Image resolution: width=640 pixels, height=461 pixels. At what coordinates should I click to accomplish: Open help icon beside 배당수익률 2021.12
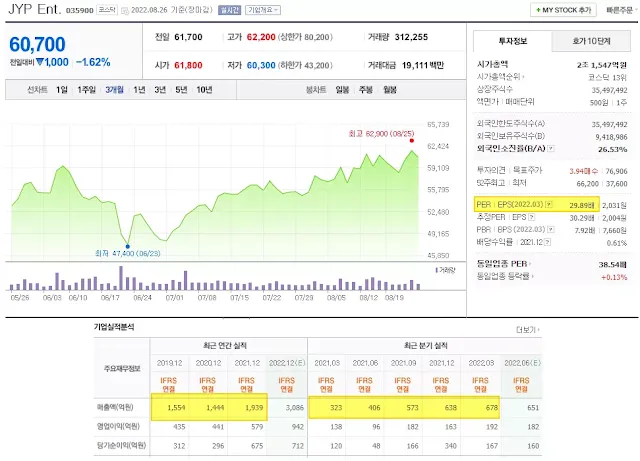pos(547,242)
